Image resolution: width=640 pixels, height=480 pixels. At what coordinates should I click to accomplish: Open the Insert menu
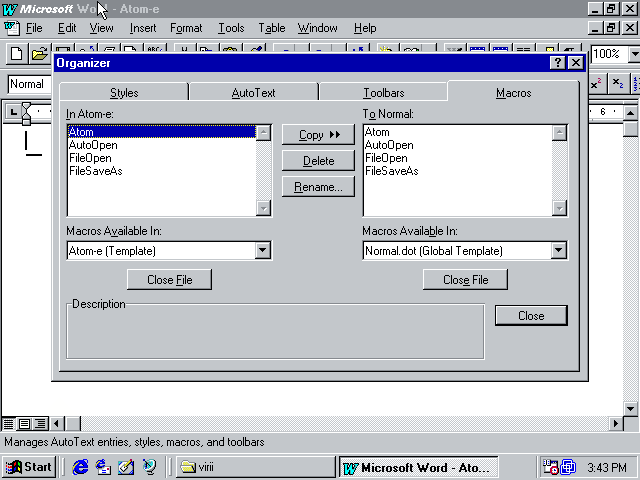143,28
